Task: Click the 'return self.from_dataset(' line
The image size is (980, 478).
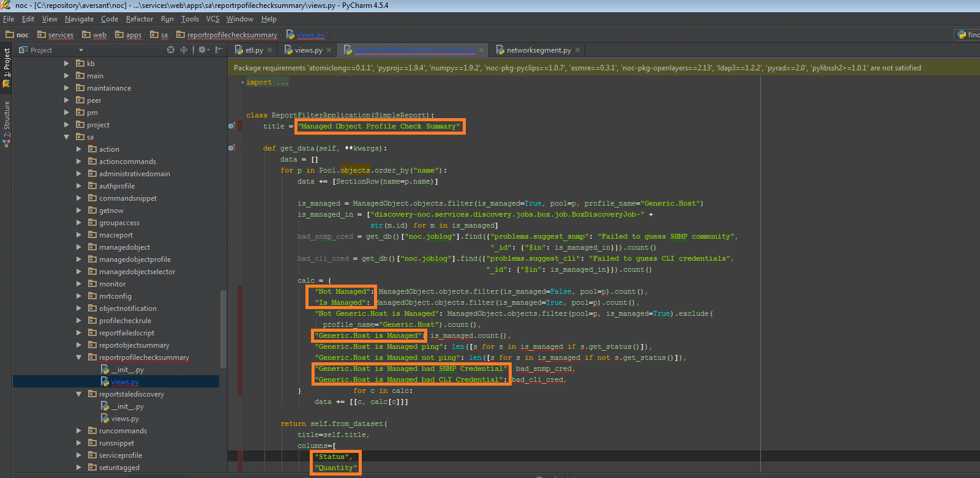Action: (334, 424)
